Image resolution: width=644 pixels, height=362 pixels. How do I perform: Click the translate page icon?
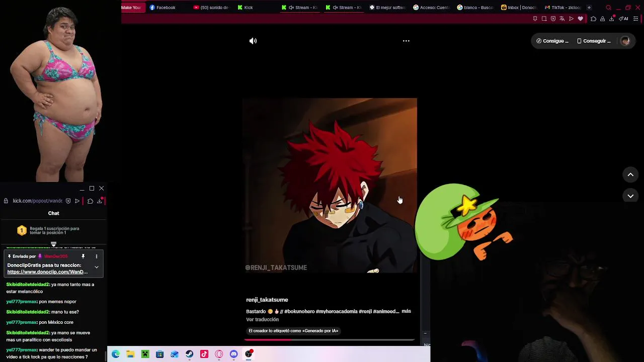[x=562, y=19]
